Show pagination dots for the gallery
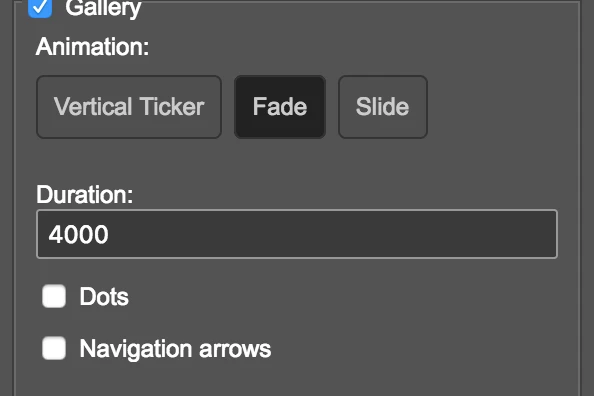 point(54,296)
